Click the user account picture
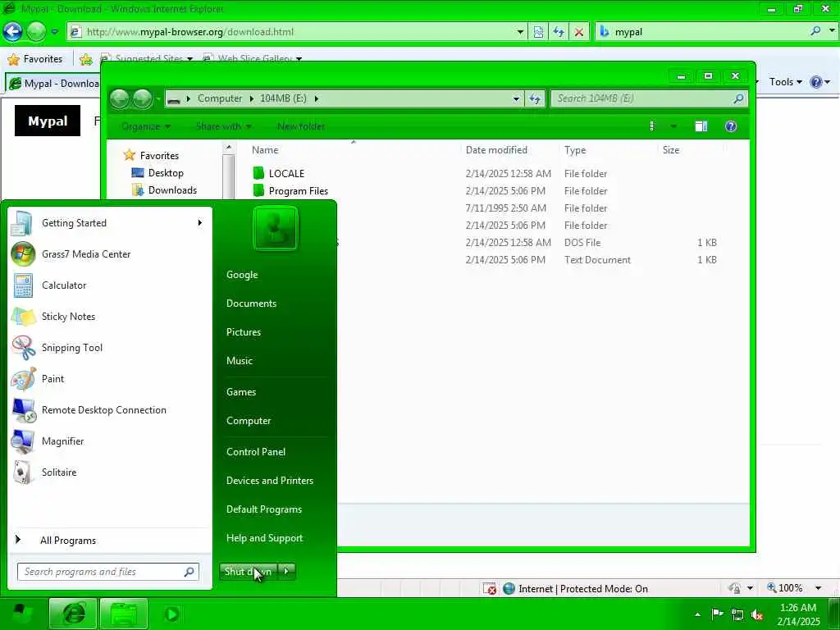This screenshot has width=840, height=630. click(x=276, y=229)
